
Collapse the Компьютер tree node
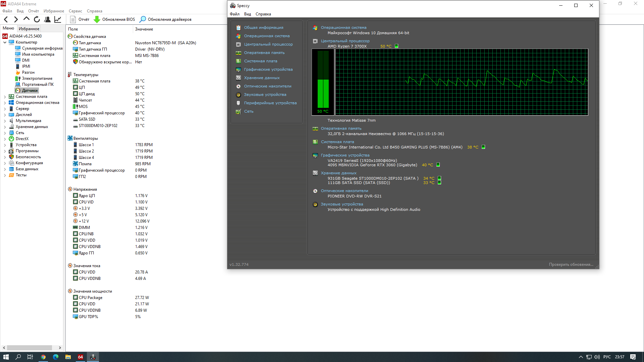click(x=5, y=42)
